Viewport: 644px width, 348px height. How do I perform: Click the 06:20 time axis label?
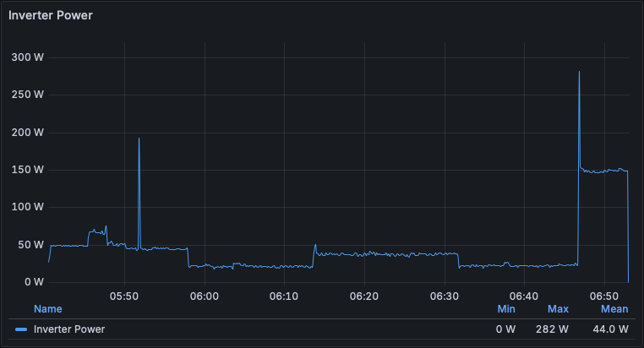tap(364, 296)
